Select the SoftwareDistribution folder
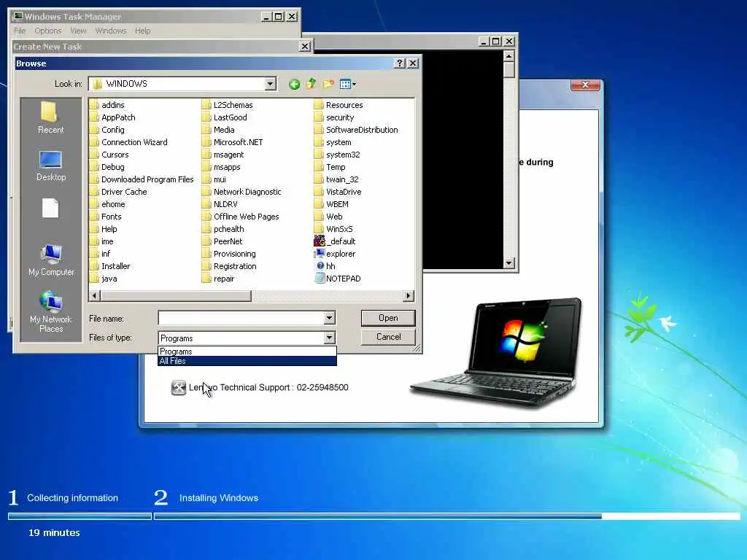The width and height of the screenshot is (747, 560). [x=356, y=130]
